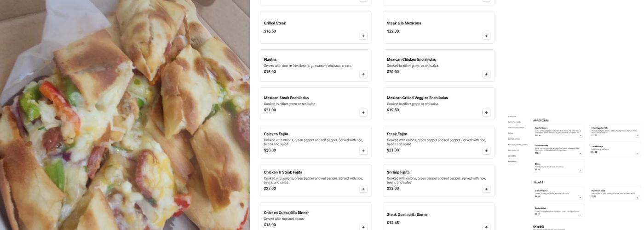Add Steak Quesadilla Dinner using plus icon
Screen dimensions: 644x230
tap(486, 227)
